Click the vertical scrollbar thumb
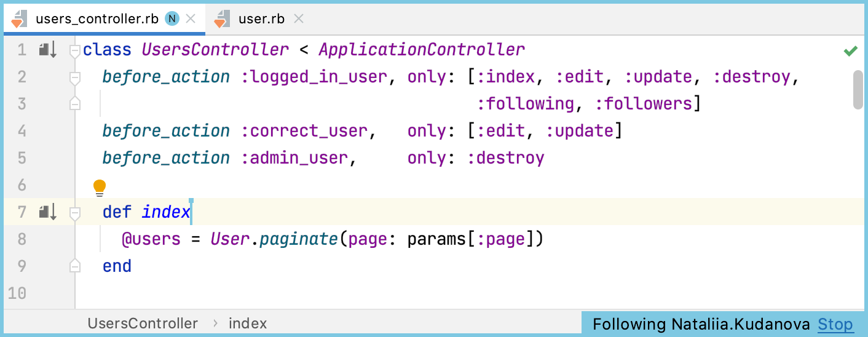The height and width of the screenshot is (337, 868). [x=858, y=90]
